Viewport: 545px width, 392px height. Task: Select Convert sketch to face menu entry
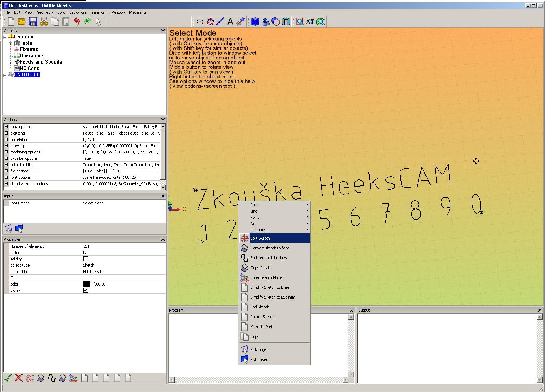click(270, 248)
